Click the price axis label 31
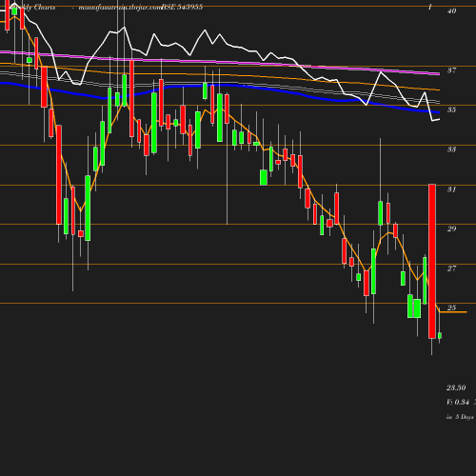 pyautogui.click(x=451, y=189)
